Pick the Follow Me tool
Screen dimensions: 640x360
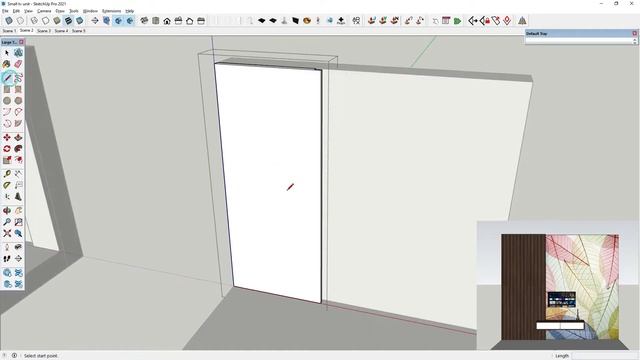[18, 149]
